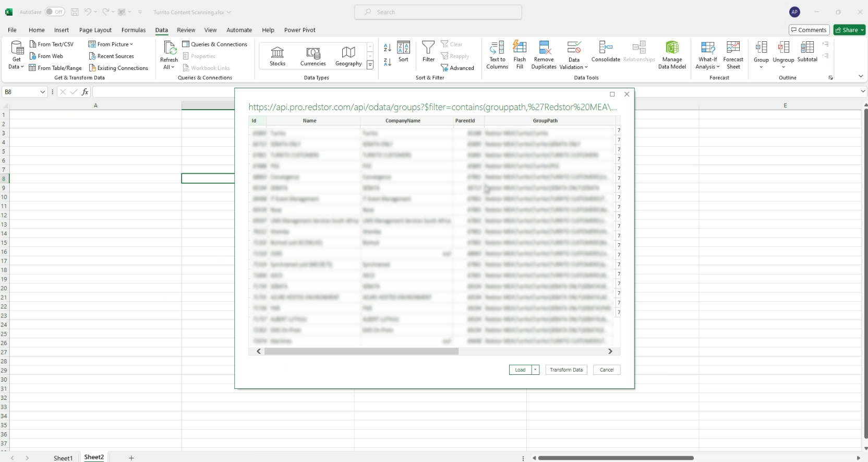Open Manage Data Model

click(x=672, y=55)
